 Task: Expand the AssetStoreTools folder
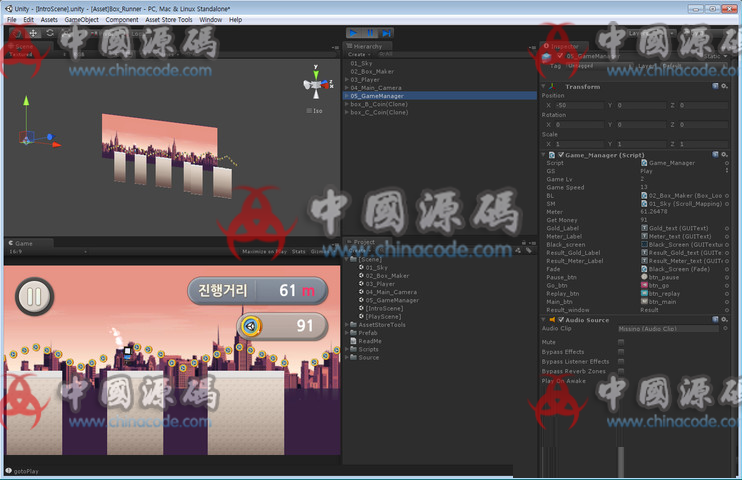(x=348, y=325)
